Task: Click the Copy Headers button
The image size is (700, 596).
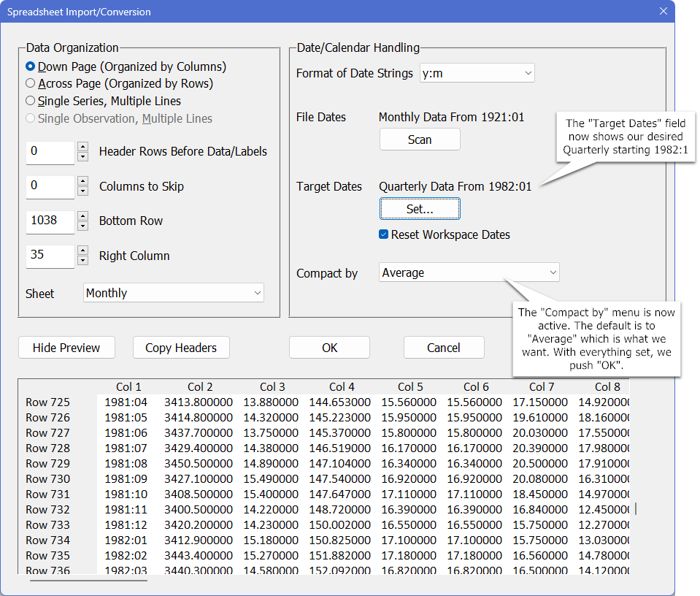Action: (x=181, y=348)
